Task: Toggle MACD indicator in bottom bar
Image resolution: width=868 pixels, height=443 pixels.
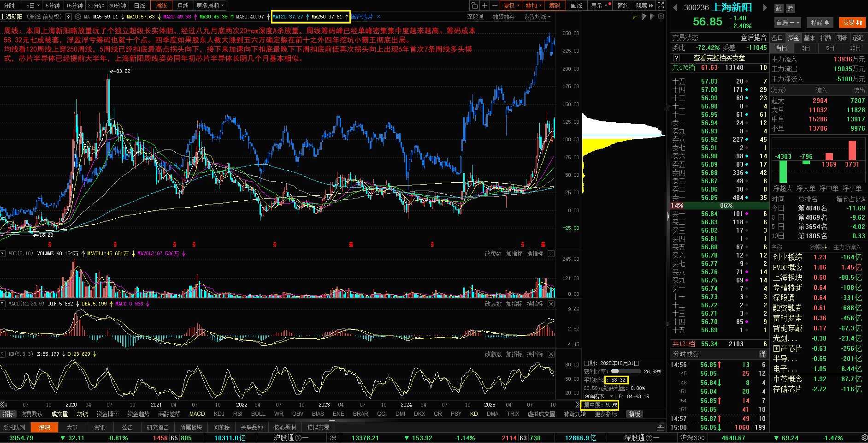Action: point(197,414)
